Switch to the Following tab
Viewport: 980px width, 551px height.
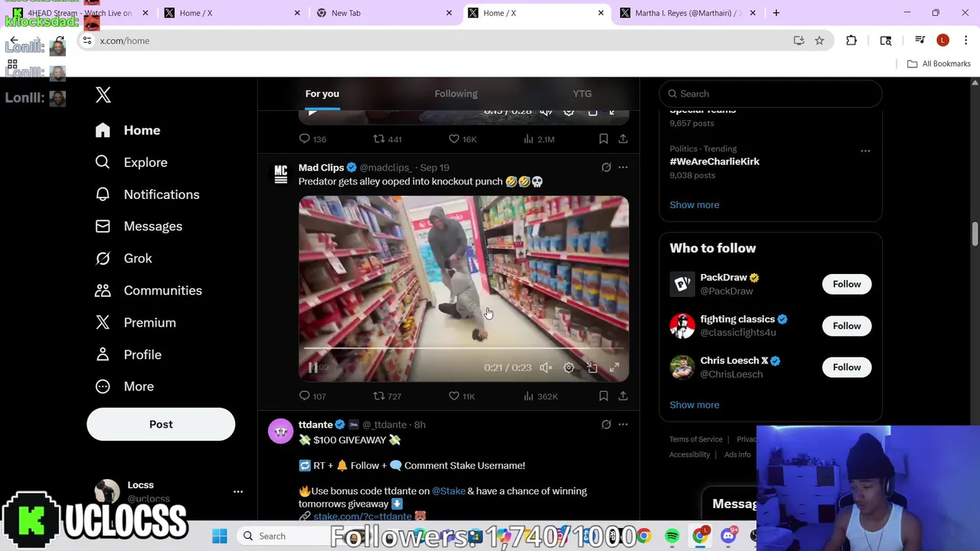tap(456, 93)
